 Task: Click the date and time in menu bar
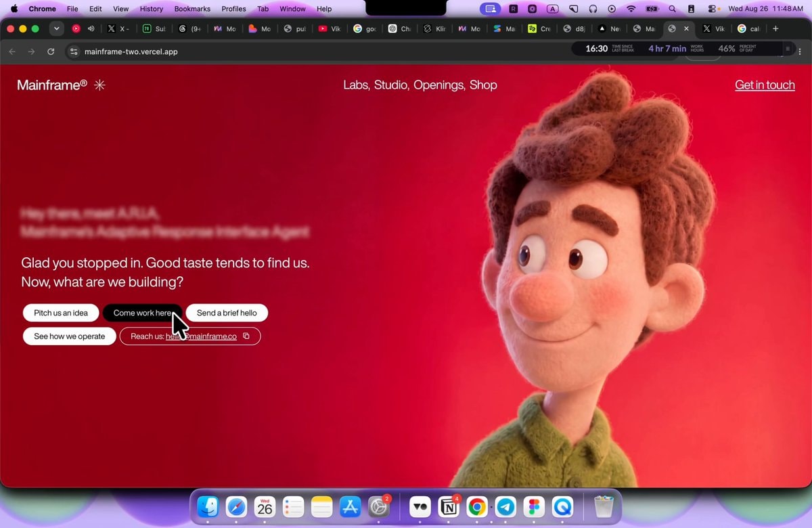point(765,9)
